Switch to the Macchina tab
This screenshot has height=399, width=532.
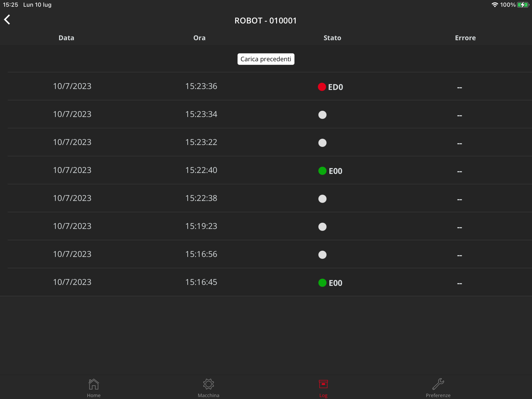coord(208,388)
